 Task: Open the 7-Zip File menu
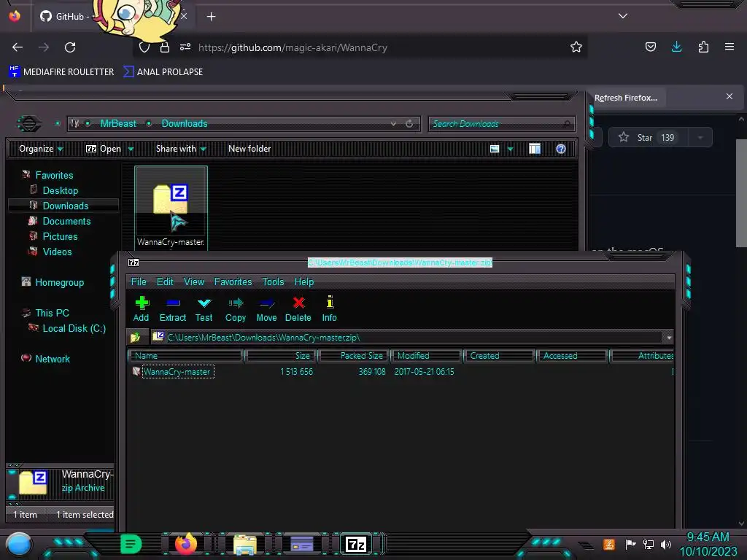[x=139, y=282]
